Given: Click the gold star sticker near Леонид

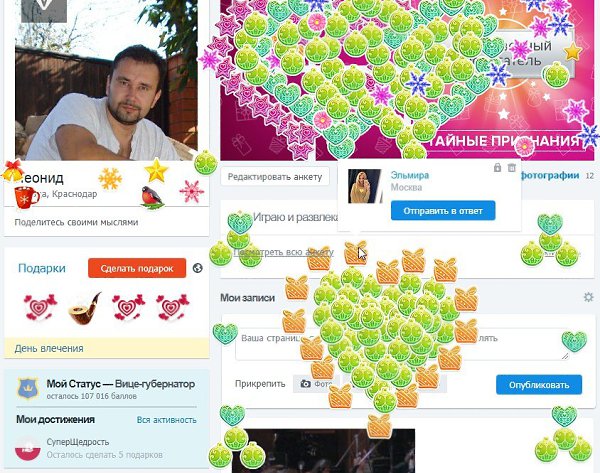Looking at the screenshot, I should [156, 171].
